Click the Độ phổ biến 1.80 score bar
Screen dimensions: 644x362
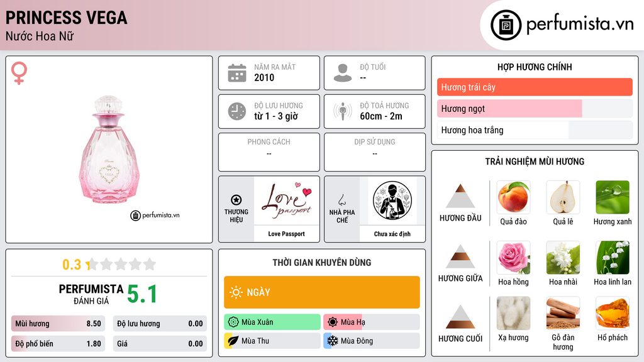pyautogui.click(x=58, y=344)
